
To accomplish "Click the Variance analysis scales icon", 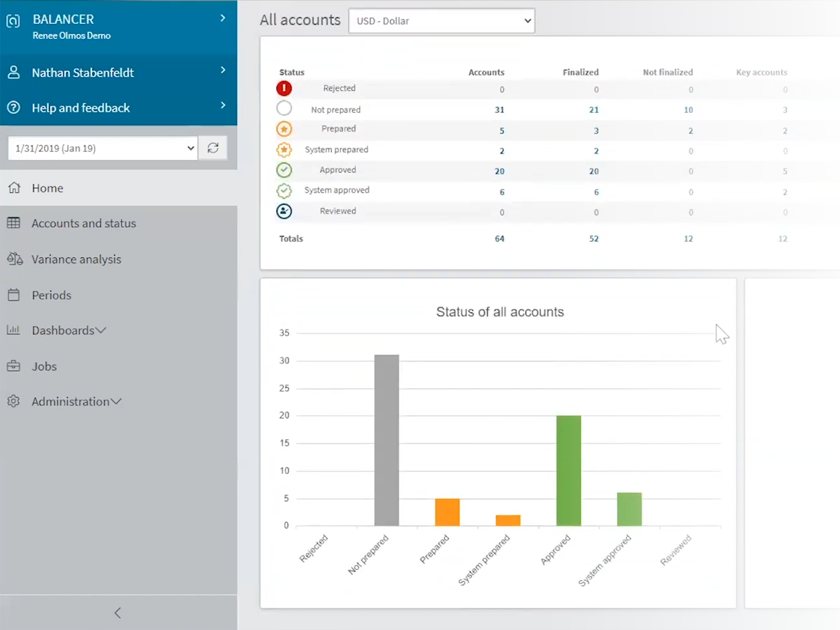I will (15, 259).
